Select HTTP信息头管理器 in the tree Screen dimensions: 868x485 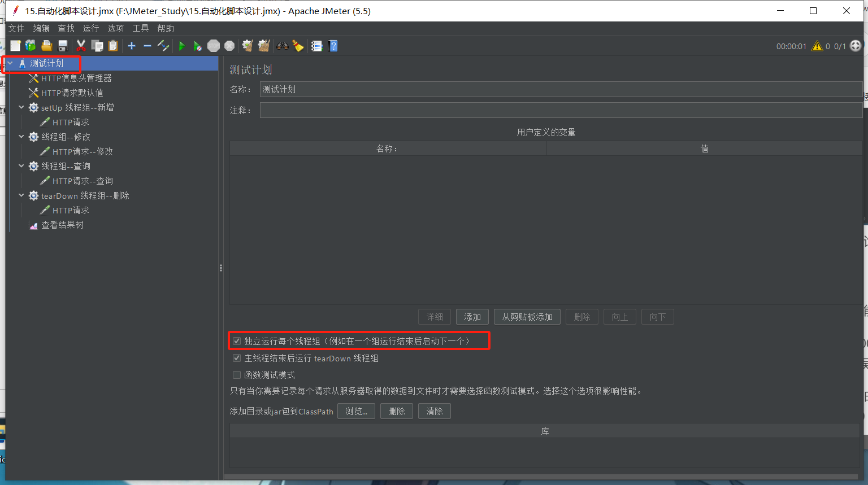click(x=76, y=78)
